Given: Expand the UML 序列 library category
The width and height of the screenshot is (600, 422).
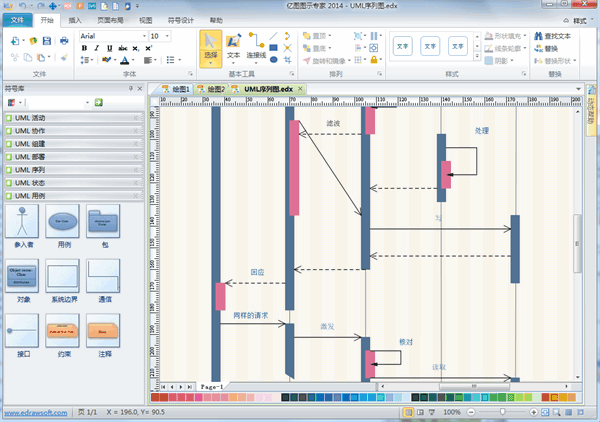Looking at the screenshot, I should (70, 170).
